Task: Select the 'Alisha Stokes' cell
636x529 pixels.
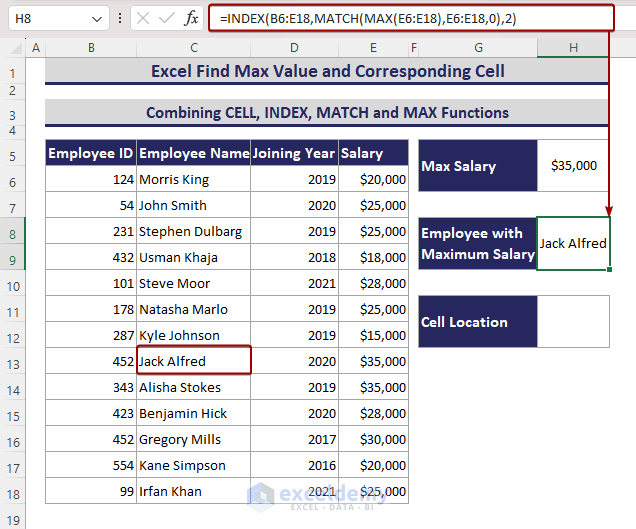Action: [194, 387]
